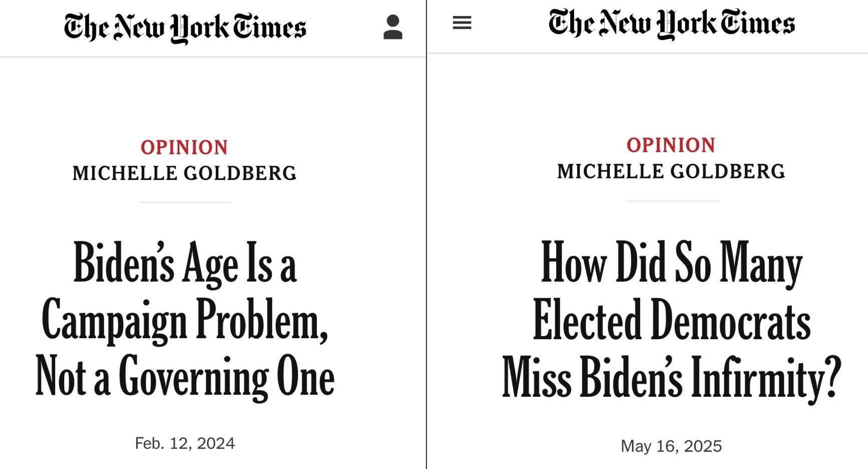Click the divider line under left byline

coord(185,202)
